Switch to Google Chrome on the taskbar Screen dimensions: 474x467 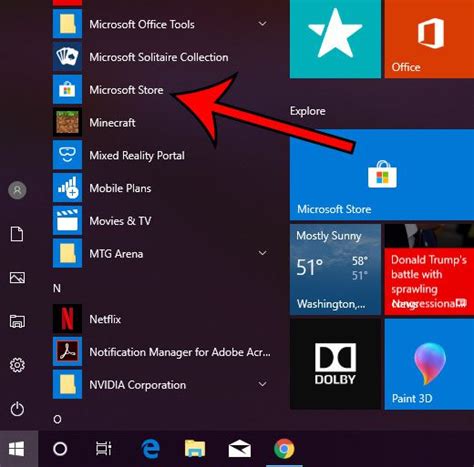tap(284, 449)
